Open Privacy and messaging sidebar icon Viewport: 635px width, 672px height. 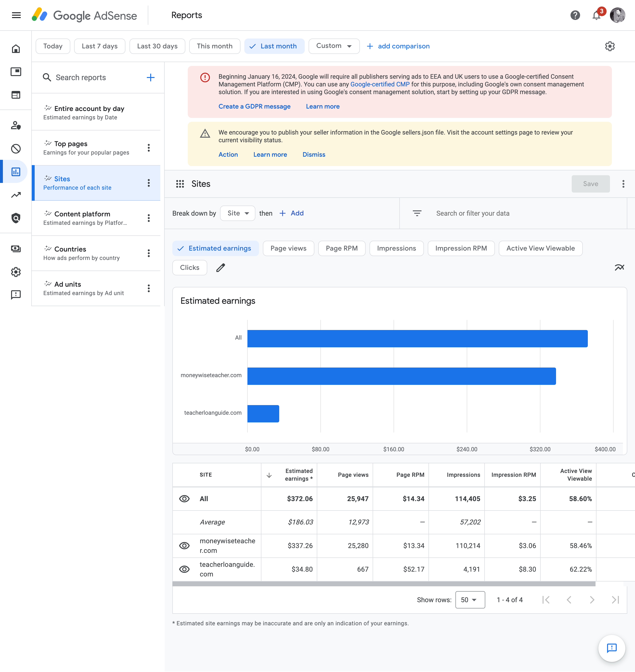pos(16,126)
